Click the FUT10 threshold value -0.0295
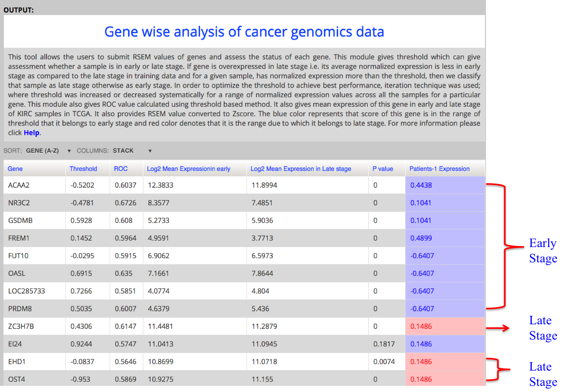 coord(82,255)
